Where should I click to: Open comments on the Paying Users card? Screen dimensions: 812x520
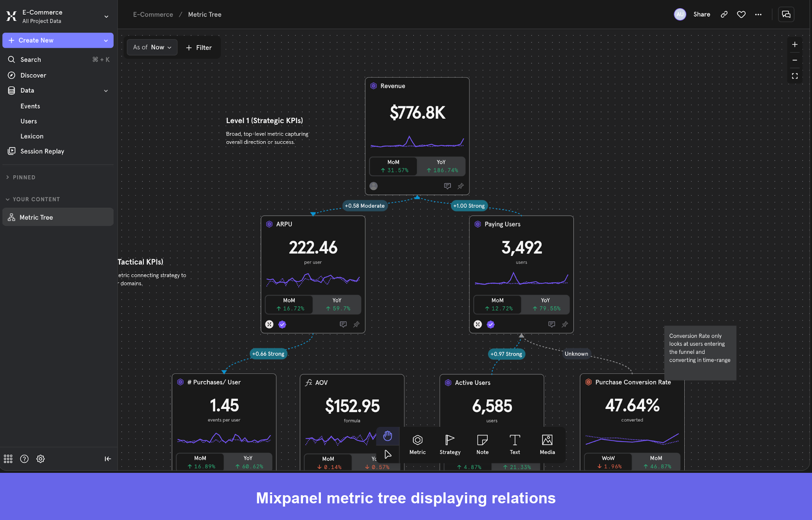point(552,324)
